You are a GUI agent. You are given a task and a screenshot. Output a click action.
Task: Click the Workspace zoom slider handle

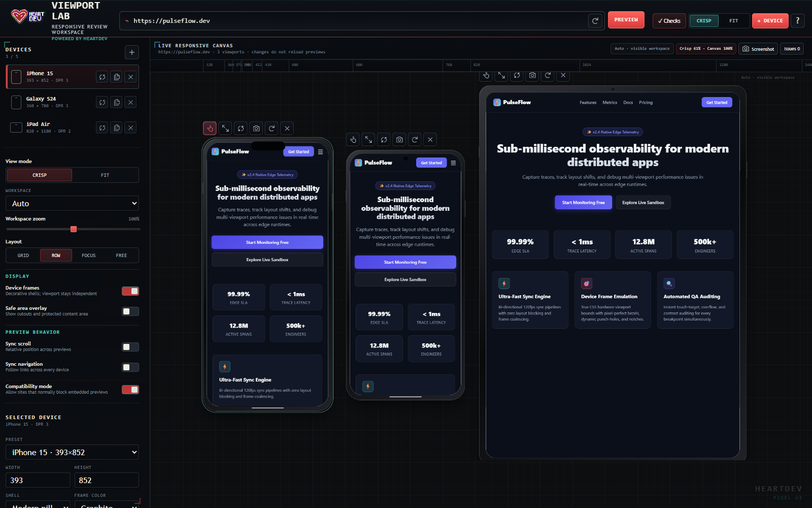pos(74,229)
